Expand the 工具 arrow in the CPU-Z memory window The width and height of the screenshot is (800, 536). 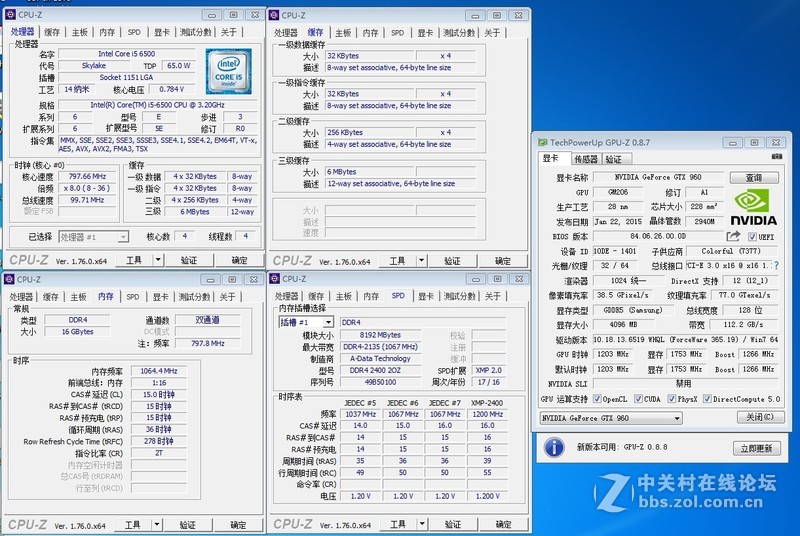[x=157, y=525]
